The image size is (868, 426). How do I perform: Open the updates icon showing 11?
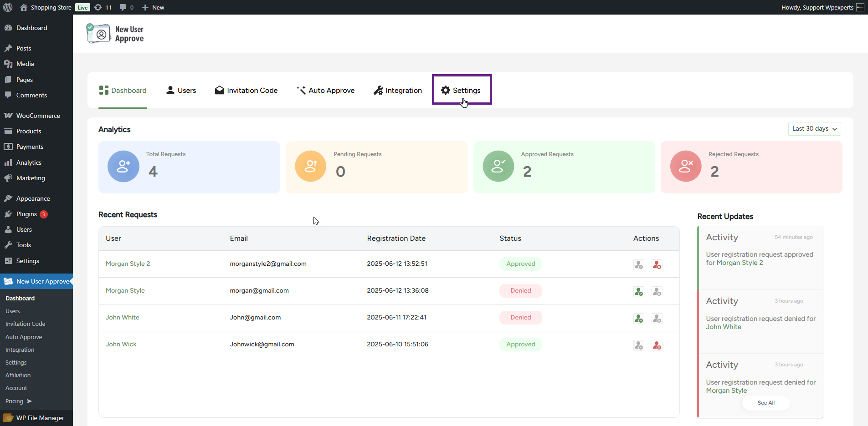(103, 7)
